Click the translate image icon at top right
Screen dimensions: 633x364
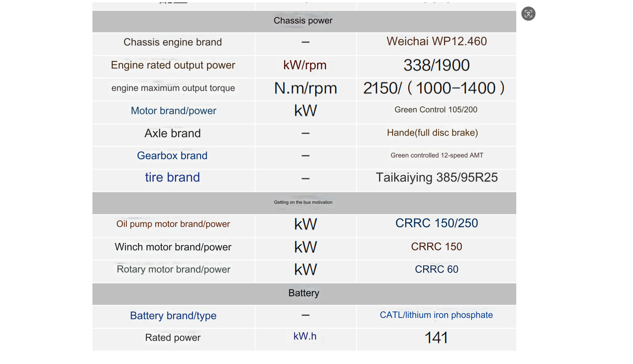tap(528, 14)
